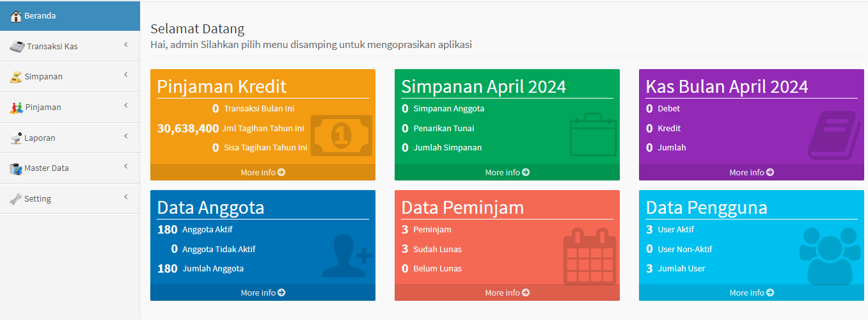Click the Jml Tagihan Tahun Ini label
This screenshot has width=868, height=320.
coord(263,128)
